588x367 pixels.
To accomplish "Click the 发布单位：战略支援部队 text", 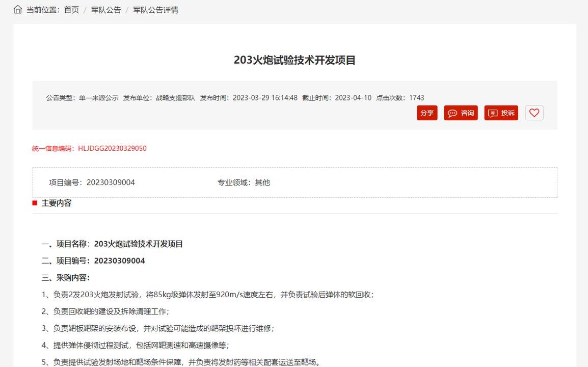I will point(159,98).
